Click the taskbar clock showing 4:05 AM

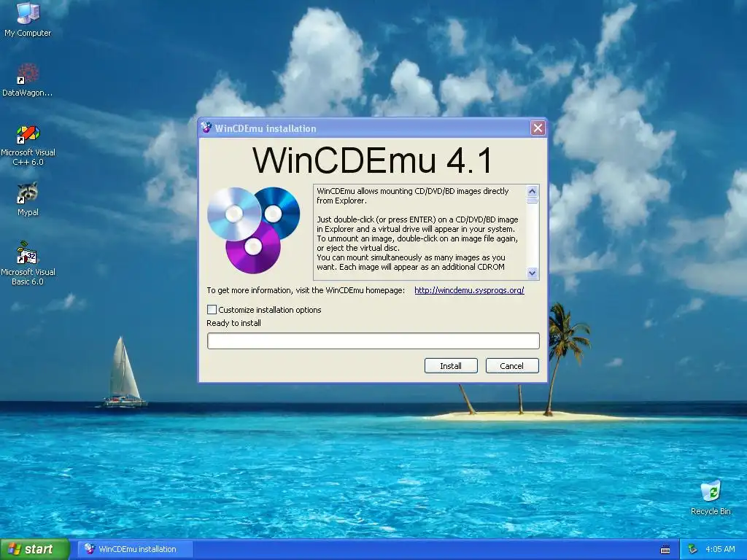pyautogui.click(x=720, y=549)
